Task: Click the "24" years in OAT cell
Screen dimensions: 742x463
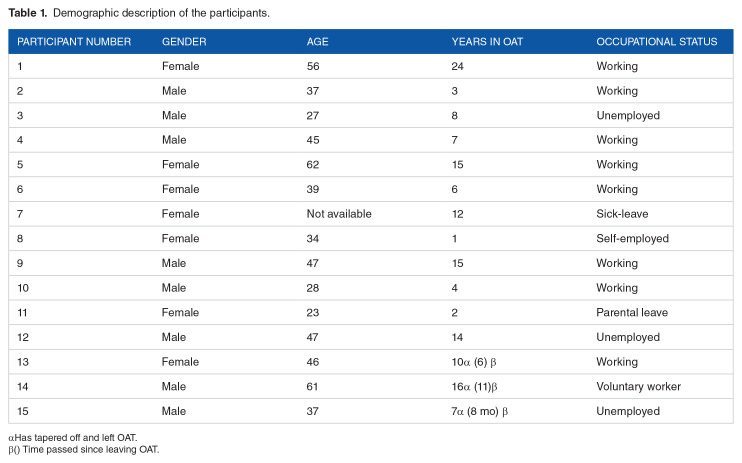Action: (x=460, y=66)
